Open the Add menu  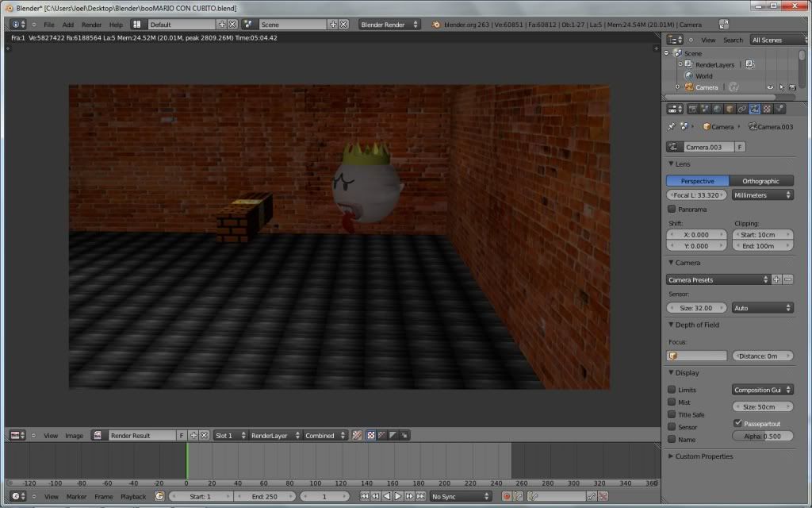68,25
